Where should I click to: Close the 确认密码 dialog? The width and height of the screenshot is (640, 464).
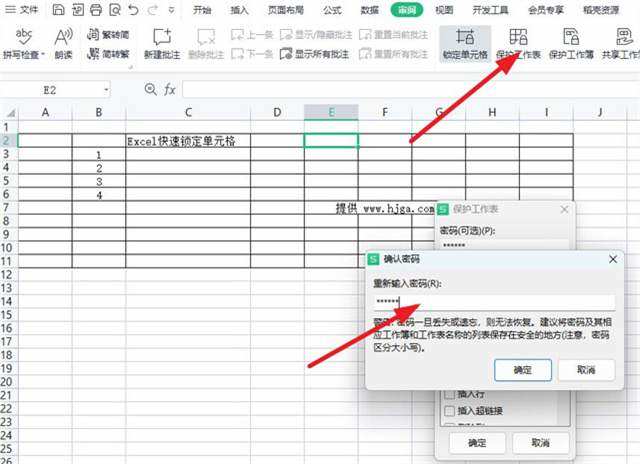(613, 259)
